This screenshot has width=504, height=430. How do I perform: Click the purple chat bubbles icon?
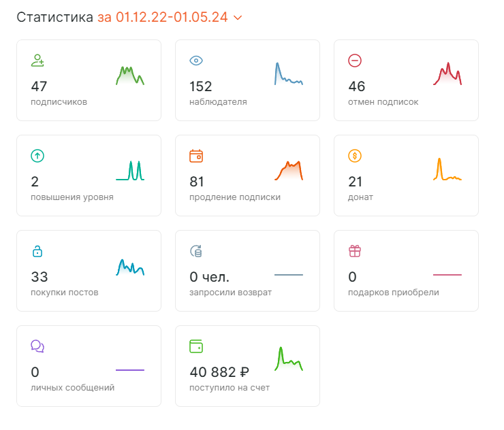pyautogui.click(x=37, y=346)
